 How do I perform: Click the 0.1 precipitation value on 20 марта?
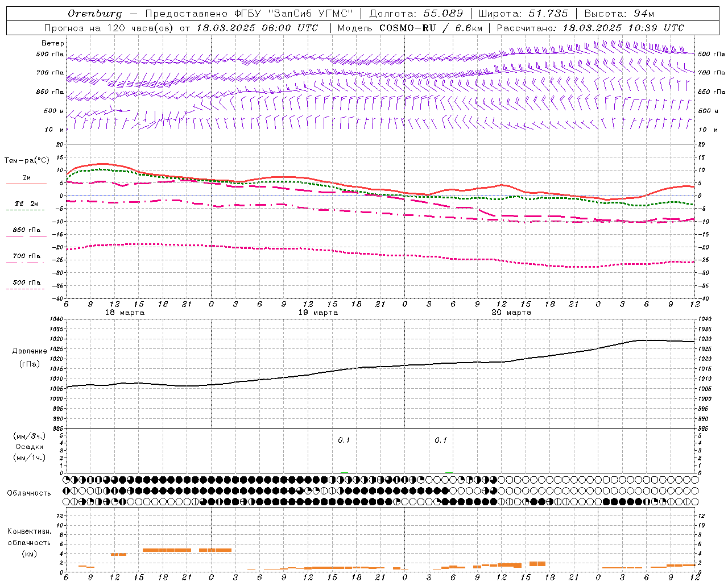point(441,440)
